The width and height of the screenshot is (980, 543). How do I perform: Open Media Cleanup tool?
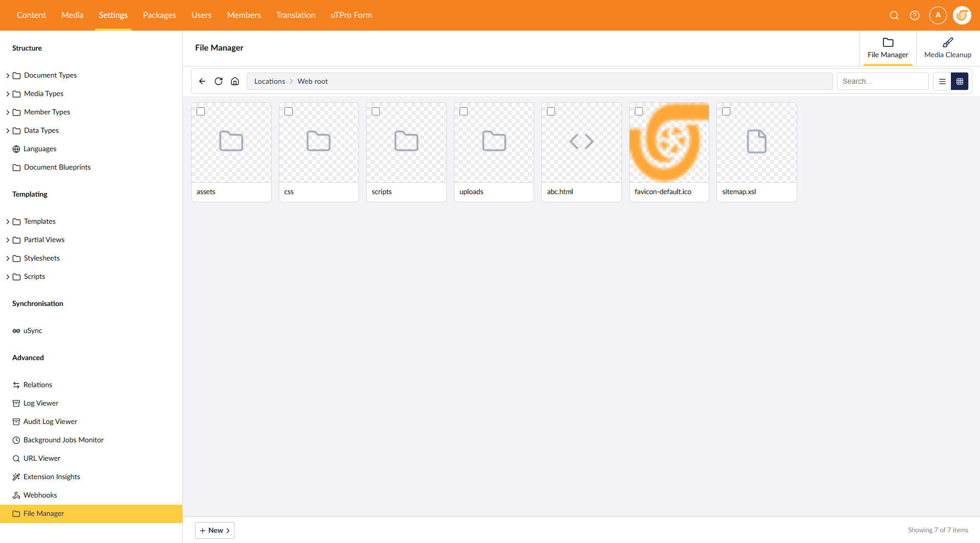[x=948, y=48]
